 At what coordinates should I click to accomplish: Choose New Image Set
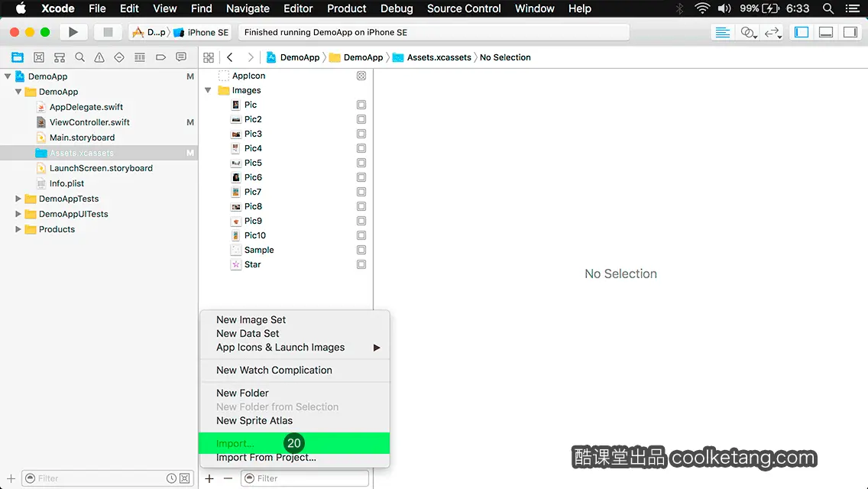[x=294, y=320]
